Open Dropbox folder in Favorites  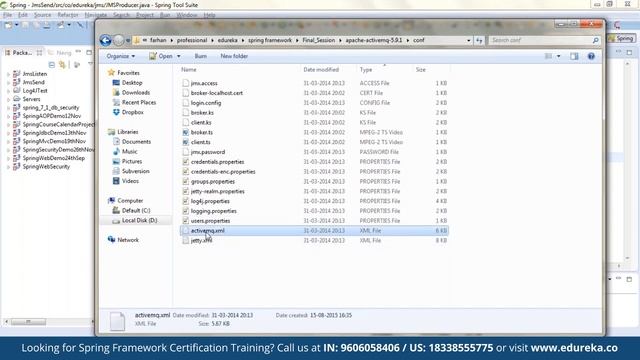(x=133, y=112)
